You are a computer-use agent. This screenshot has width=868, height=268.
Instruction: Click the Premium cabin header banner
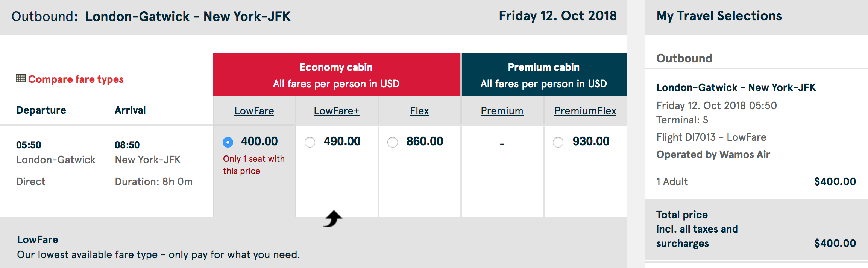[x=543, y=75]
